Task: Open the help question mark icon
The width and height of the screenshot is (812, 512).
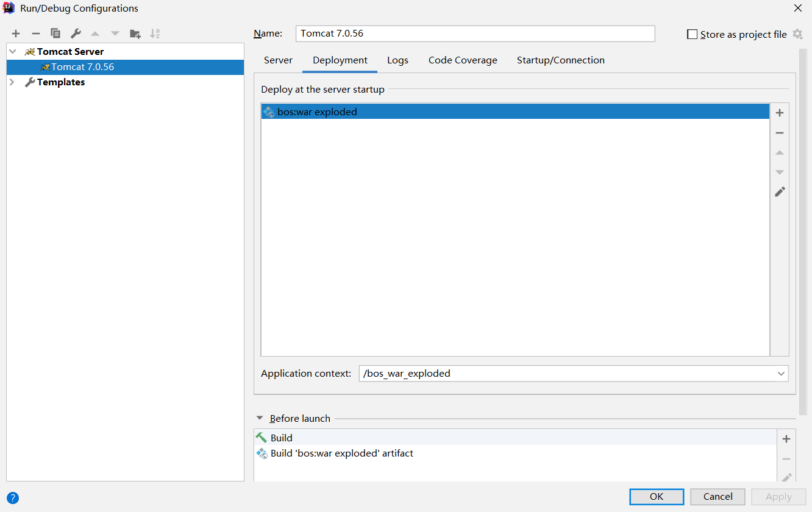Action: 12,498
